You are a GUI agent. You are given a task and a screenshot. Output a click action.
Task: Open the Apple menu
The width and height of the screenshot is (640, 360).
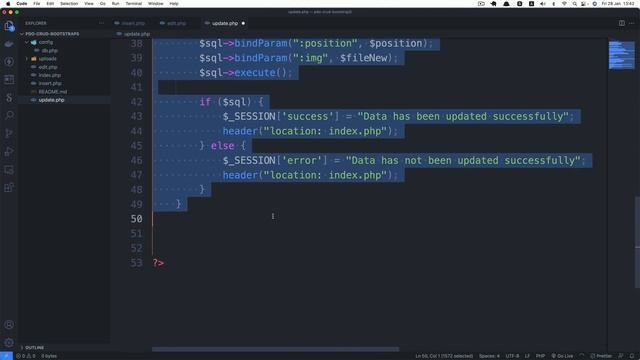[x=8, y=4]
